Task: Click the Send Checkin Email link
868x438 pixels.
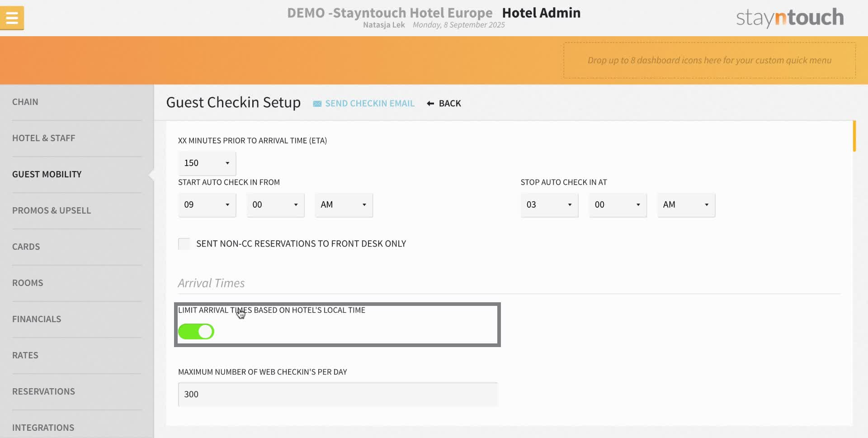Action: pyautogui.click(x=369, y=103)
